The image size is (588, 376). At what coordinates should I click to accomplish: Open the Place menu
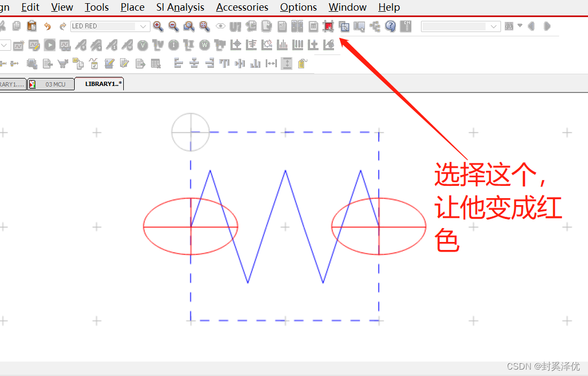point(132,7)
